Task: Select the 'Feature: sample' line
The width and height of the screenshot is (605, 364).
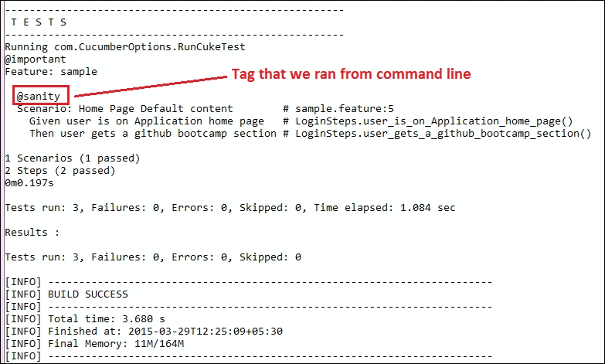Action: click(51, 72)
